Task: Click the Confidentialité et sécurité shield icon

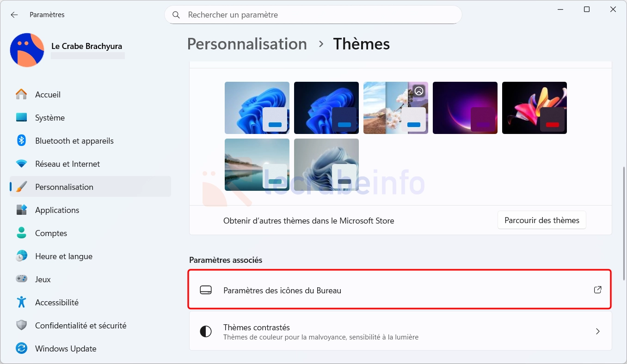Action: coord(21,325)
